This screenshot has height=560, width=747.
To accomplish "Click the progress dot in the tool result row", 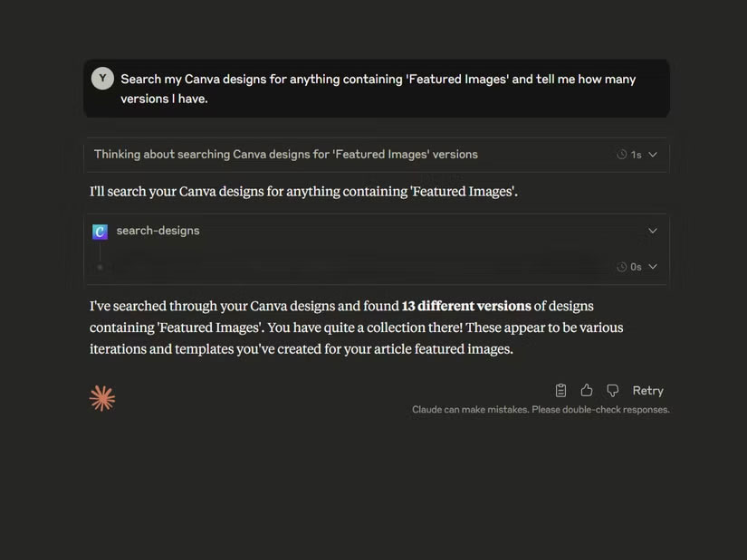I will pos(100,266).
